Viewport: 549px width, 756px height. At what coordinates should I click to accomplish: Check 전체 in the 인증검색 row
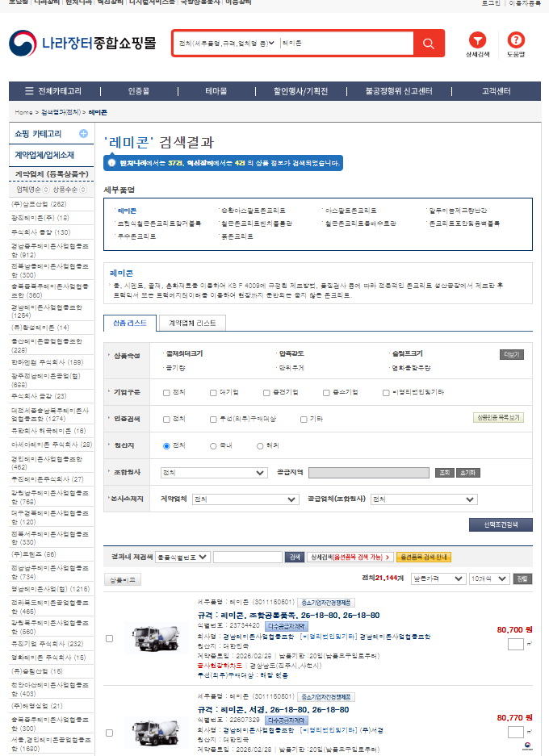166,420
